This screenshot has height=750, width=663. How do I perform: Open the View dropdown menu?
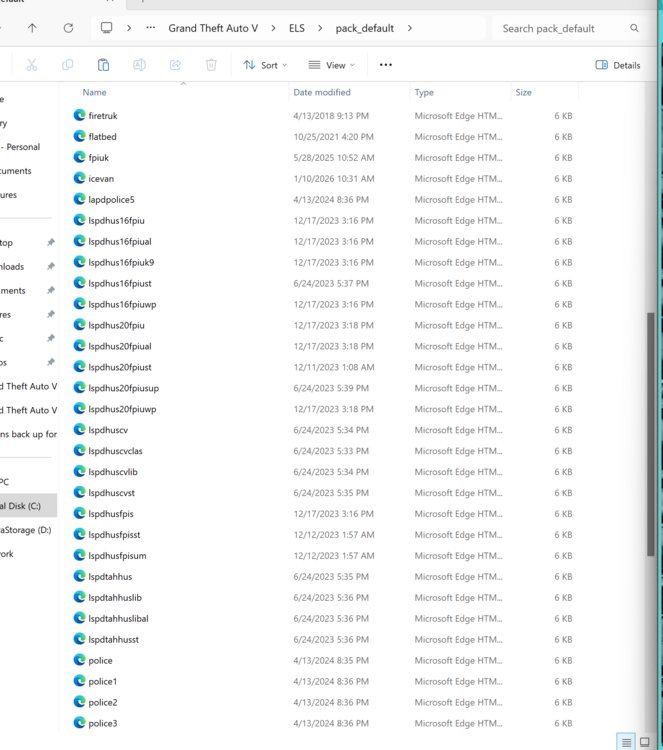pos(332,65)
